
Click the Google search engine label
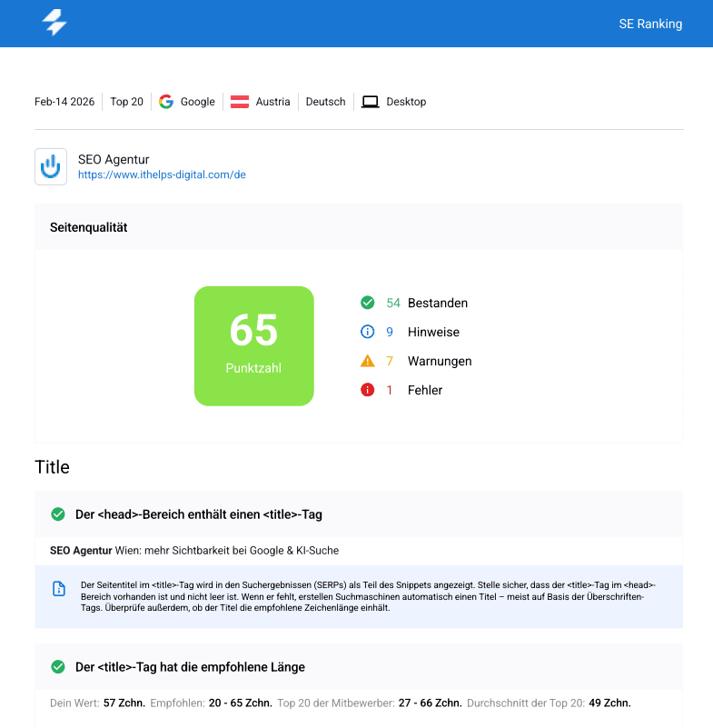pos(198,102)
